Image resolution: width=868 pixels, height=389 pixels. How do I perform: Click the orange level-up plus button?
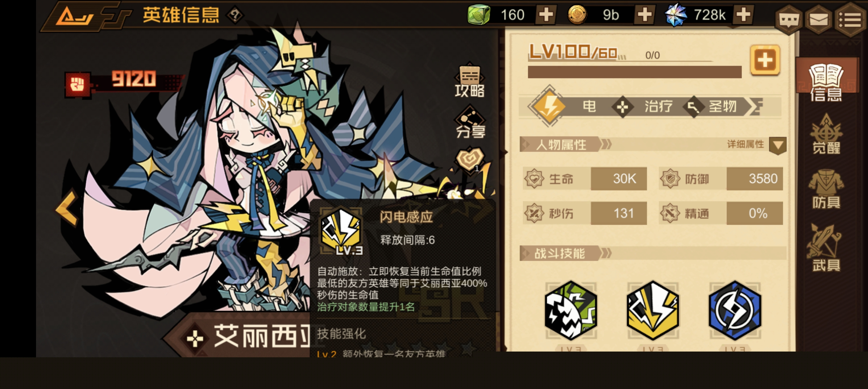point(765,60)
